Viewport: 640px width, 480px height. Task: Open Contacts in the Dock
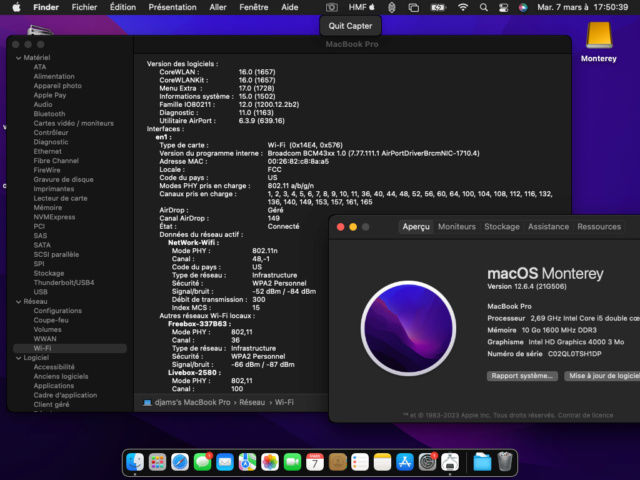pos(338,462)
